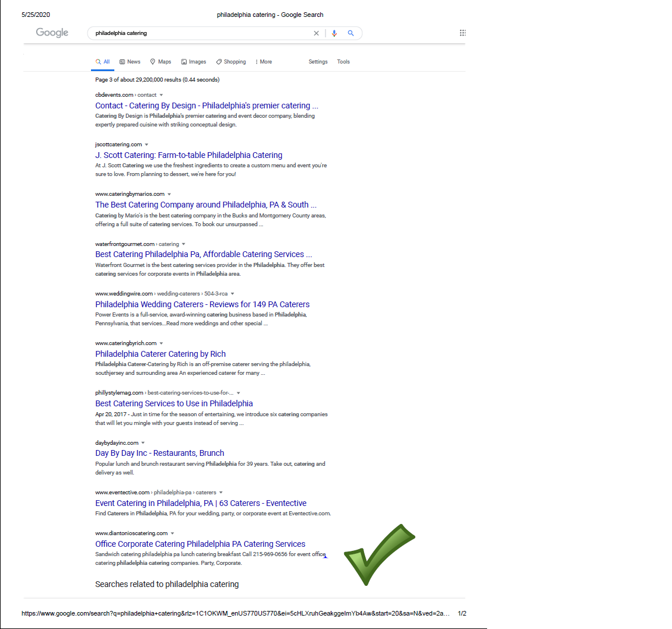Click the www.cateringbyrich.com URL text
The width and height of the screenshot is (672, 629).
point(126,343)
